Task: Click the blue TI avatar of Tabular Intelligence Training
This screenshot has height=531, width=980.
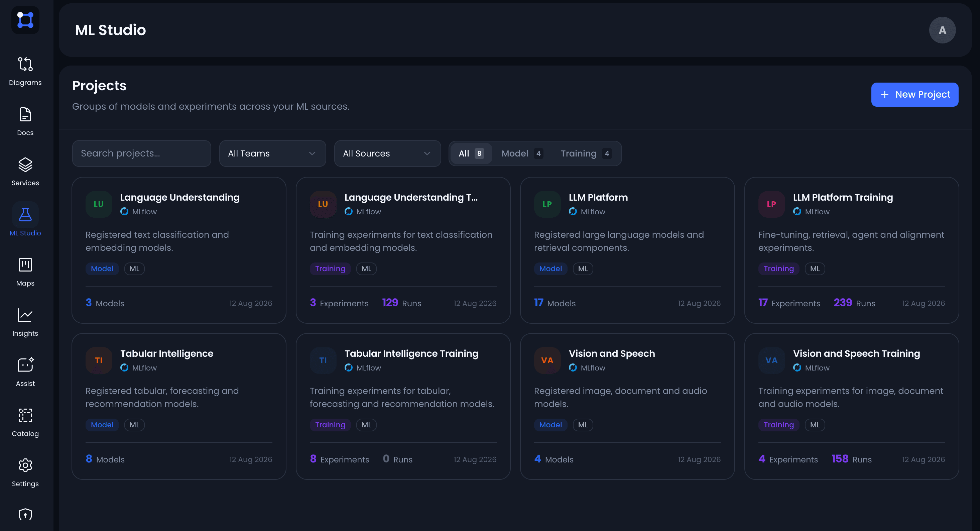Action: pyautogui.click(x=323, y=360)
